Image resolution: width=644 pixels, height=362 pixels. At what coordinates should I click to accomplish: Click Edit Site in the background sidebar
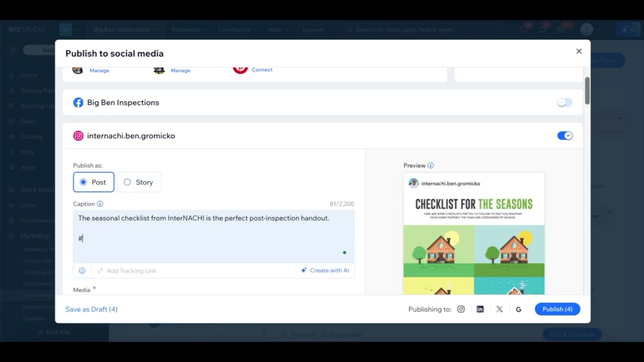click(54, 332)
